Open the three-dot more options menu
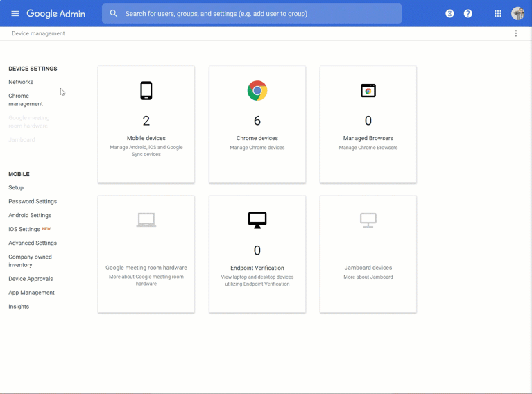 click(516, 33)
